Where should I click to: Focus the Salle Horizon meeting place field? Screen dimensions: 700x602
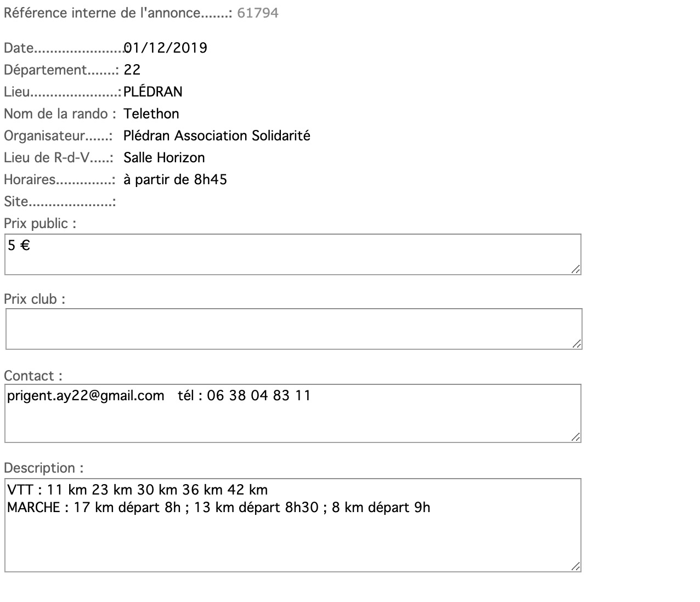[164, 158]
